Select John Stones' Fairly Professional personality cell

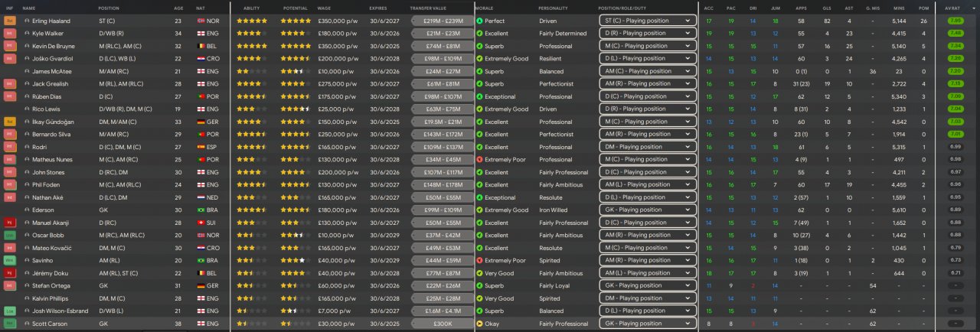(x=563, y=172)
